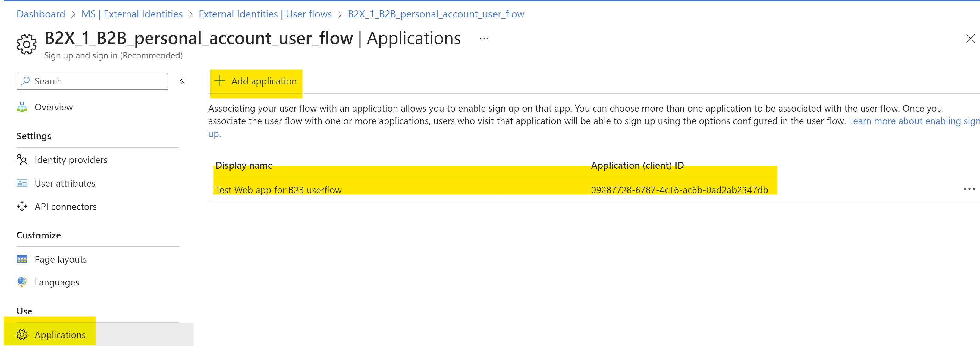Click the Languages globe icon

pos(22,282)
